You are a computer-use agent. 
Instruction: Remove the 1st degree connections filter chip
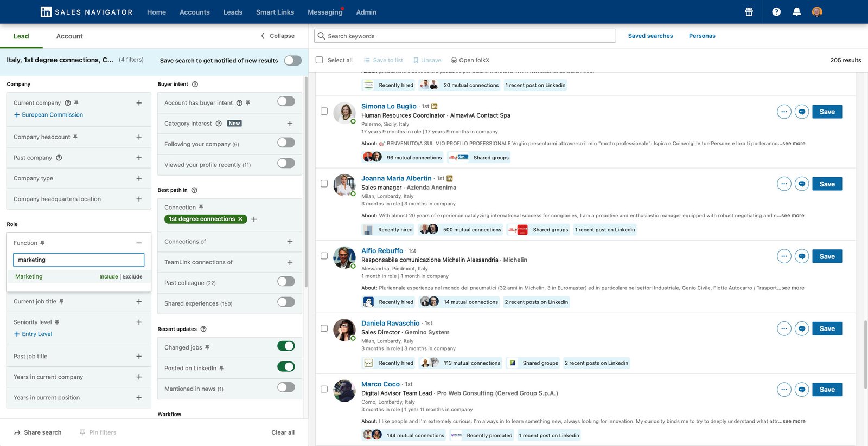click(240, 219)
